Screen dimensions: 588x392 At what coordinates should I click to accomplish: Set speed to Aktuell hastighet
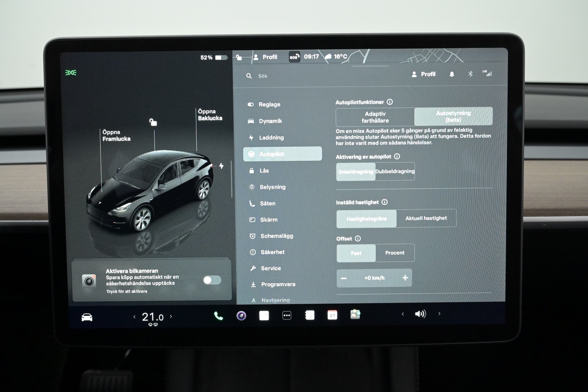pos(426,218)
